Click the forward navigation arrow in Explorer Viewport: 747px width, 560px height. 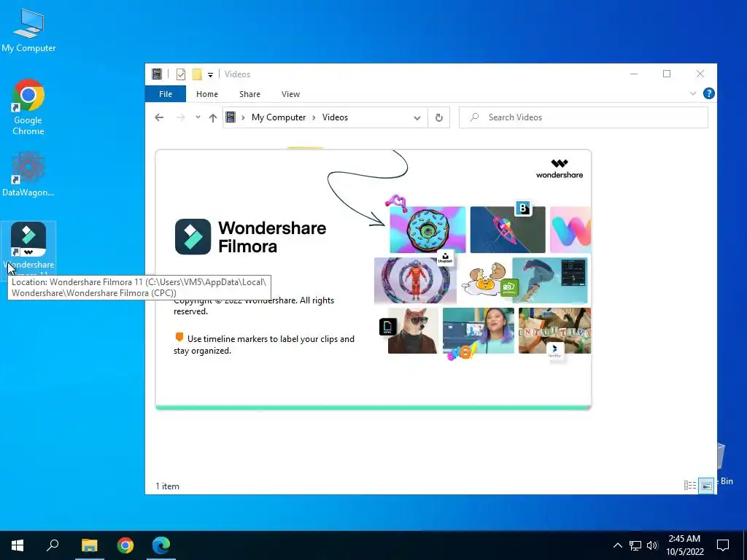point(181,117)
